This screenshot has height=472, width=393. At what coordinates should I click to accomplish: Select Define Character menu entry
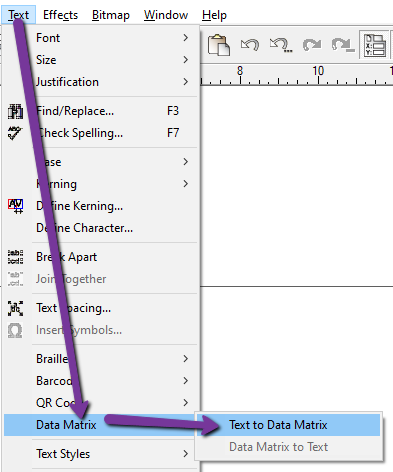coord(102,228)
